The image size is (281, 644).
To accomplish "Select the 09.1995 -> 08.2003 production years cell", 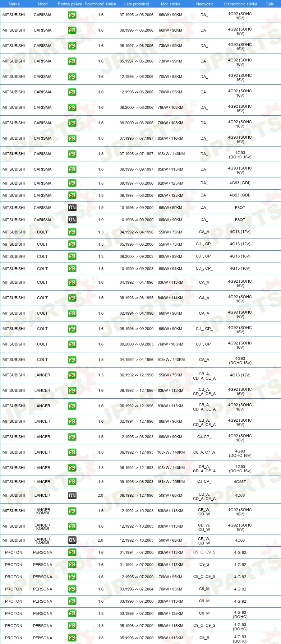I will (x=137, y=482).
